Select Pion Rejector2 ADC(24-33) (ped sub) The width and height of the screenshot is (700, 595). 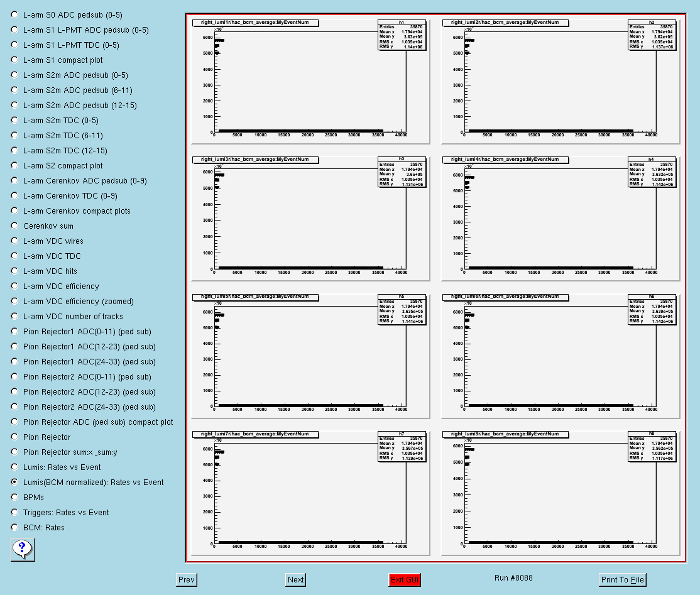(14, 407)
